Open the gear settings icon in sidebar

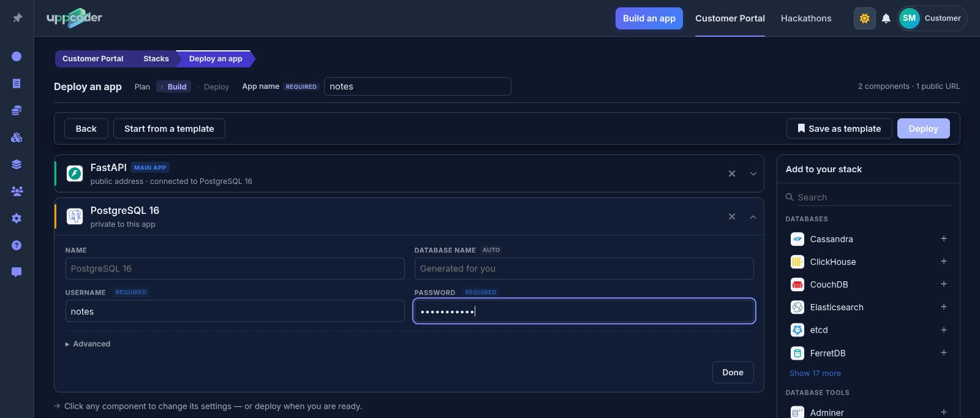click(x=17, y=218)
